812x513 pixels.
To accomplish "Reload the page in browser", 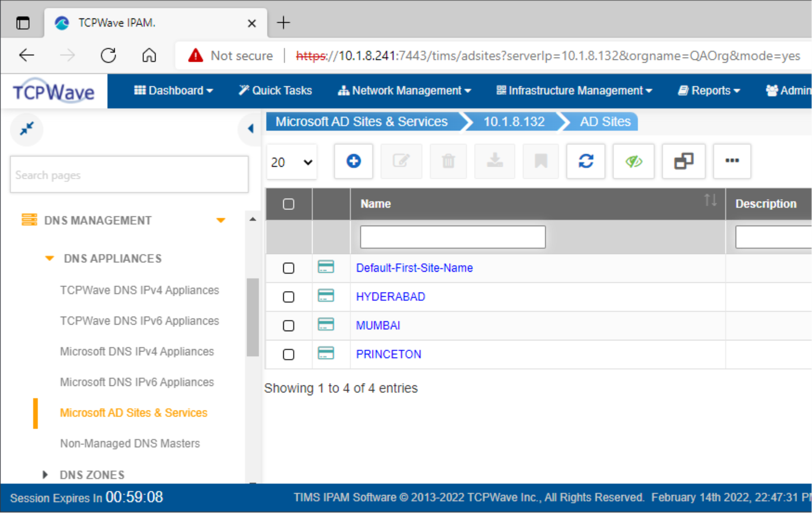I will click(108, 56).
